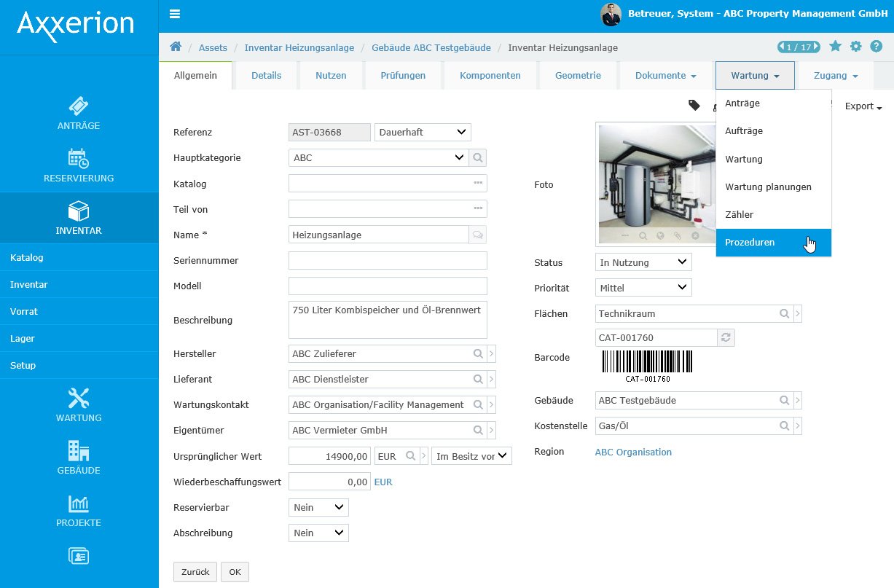Switch to the Nutzen tab
Viewport: 894px width, 588px height.
(x=331, y=75)
